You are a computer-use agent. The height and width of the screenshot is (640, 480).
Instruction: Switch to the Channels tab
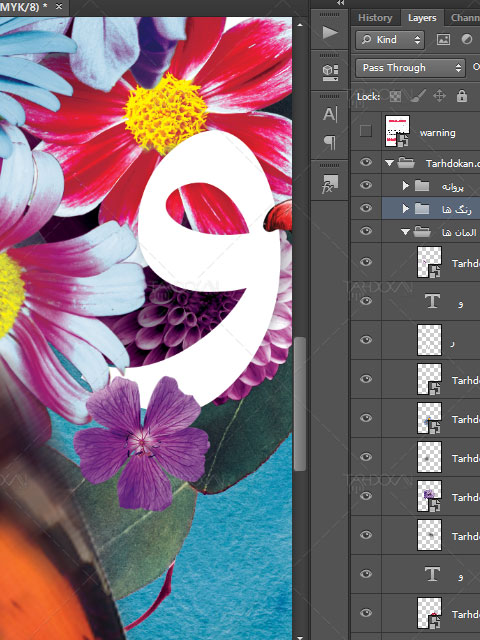click(465, 18)
